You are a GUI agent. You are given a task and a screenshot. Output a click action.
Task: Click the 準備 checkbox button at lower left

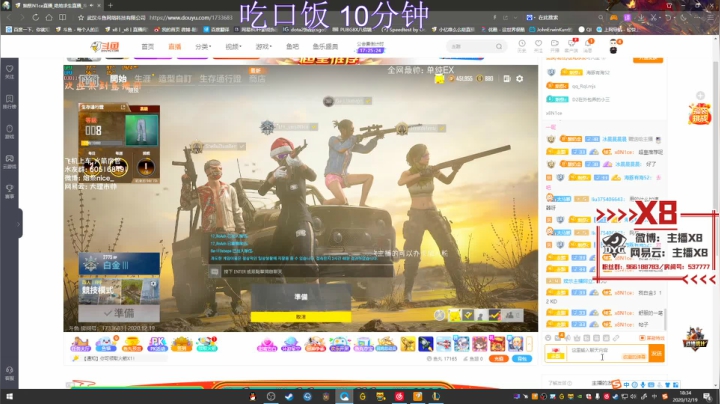click(119, 313)
